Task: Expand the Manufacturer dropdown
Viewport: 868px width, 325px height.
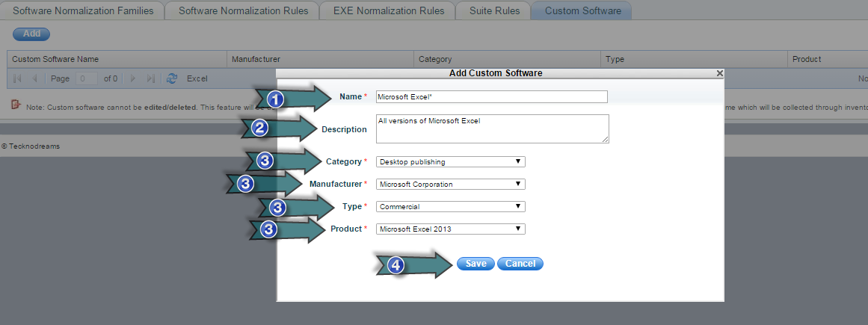Action: tap(450, 184)
